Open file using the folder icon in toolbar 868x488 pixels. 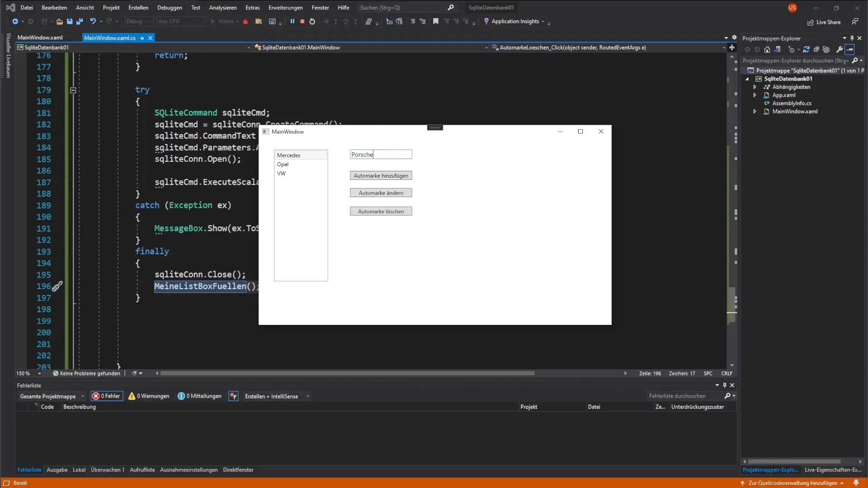59,21
